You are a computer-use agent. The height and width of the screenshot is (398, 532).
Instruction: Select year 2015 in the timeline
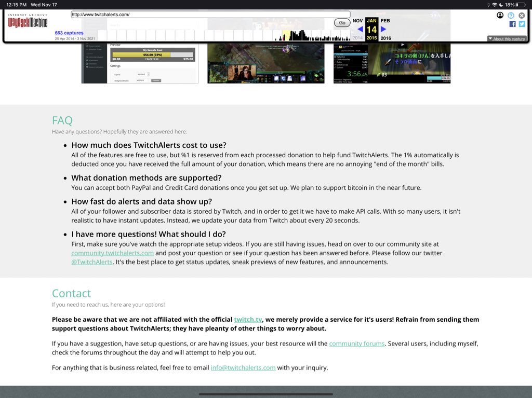click(x=371, y=38)
